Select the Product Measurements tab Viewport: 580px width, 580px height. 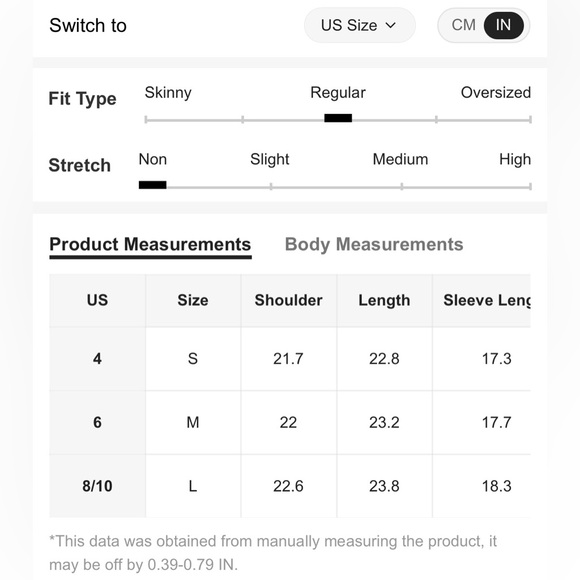click(150, 245)
